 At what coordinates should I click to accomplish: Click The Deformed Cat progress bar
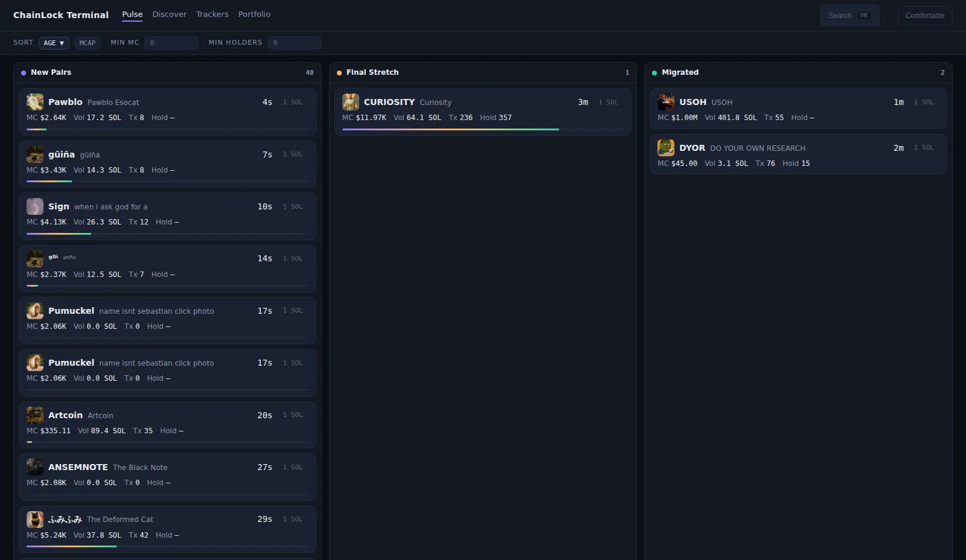pyautogui.click(x=168, y=546)
